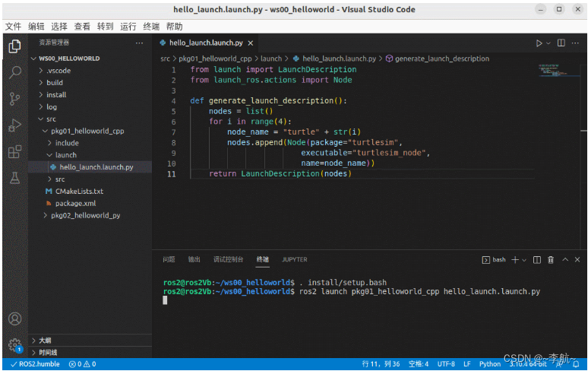Switch to the JUPYTER panel tab
This screenshot has height=371, width=588.
294,259
